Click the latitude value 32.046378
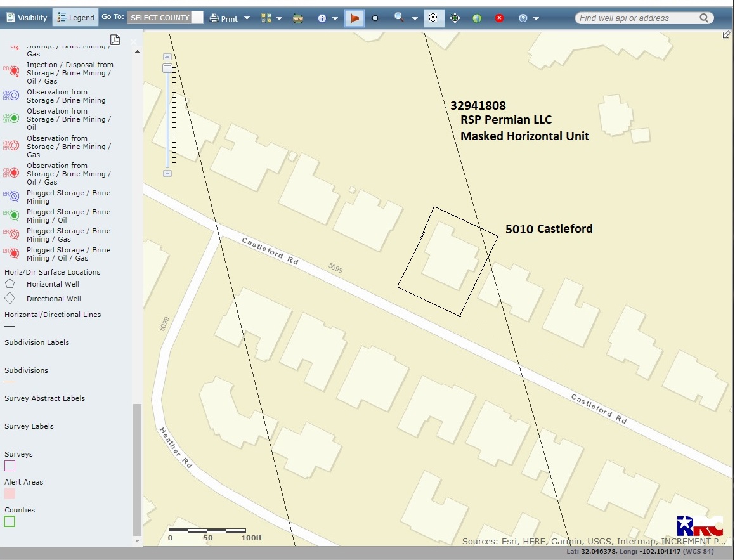This screenshot has height=560, width=735. [599, 552]
